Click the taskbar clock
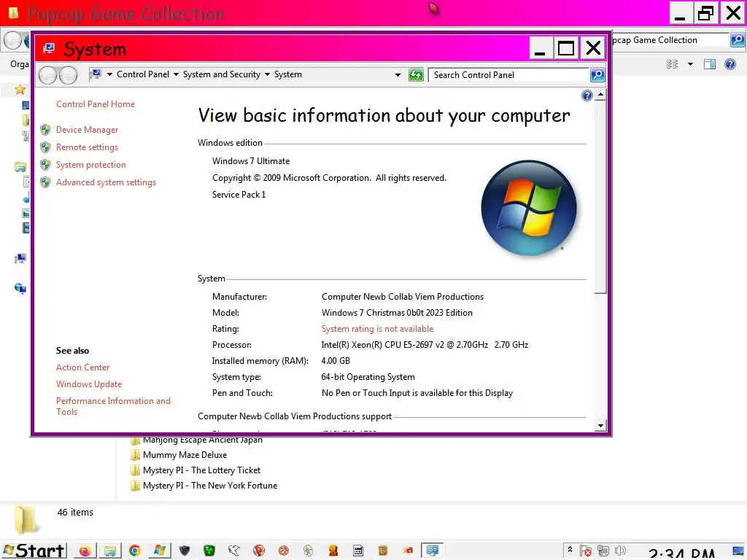 pyautogui.click(x=682, y=553)
